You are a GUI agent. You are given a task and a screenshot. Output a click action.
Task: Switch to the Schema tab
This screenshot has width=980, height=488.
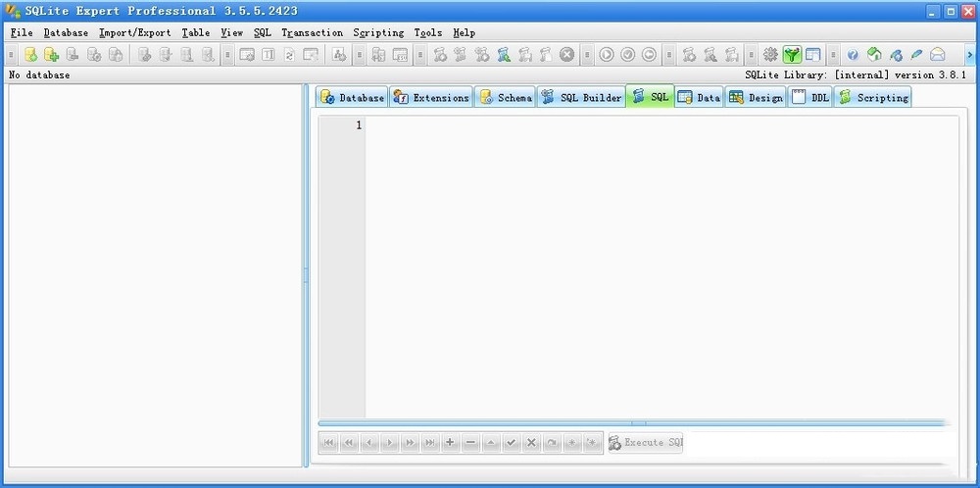point(505,97)
